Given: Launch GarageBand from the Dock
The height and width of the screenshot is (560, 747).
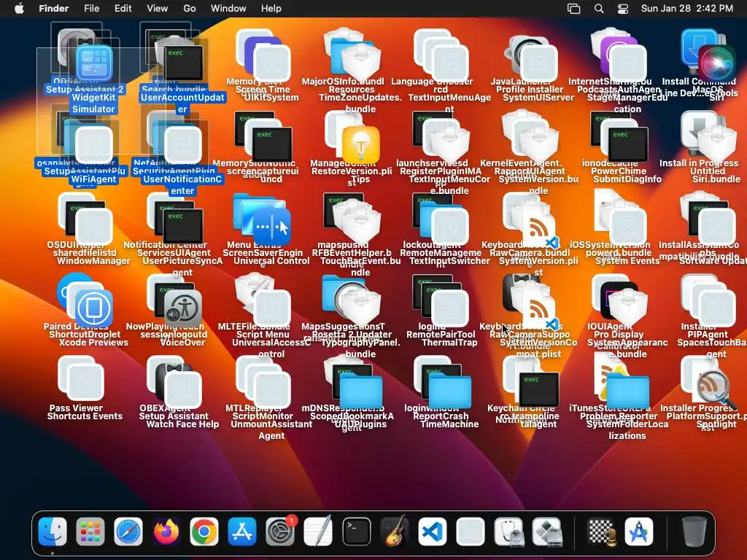Looking at the screenshot, I should coord(395,531).
